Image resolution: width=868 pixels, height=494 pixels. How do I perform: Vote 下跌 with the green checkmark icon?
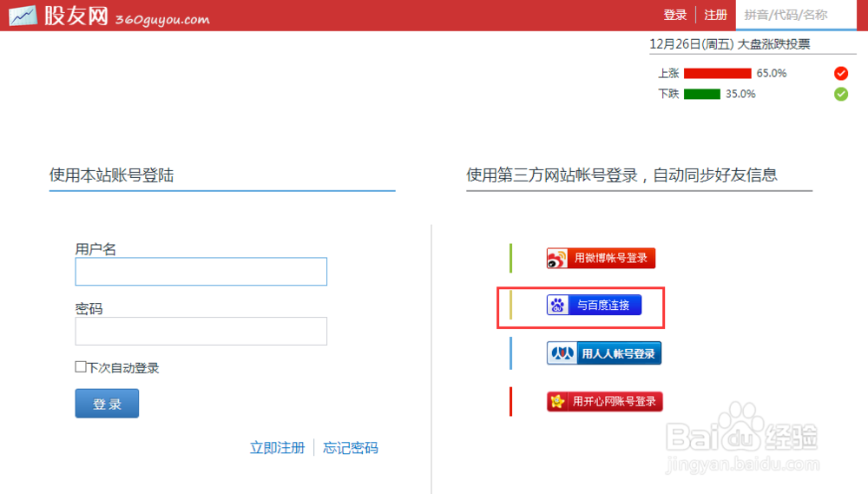point(841,94)
